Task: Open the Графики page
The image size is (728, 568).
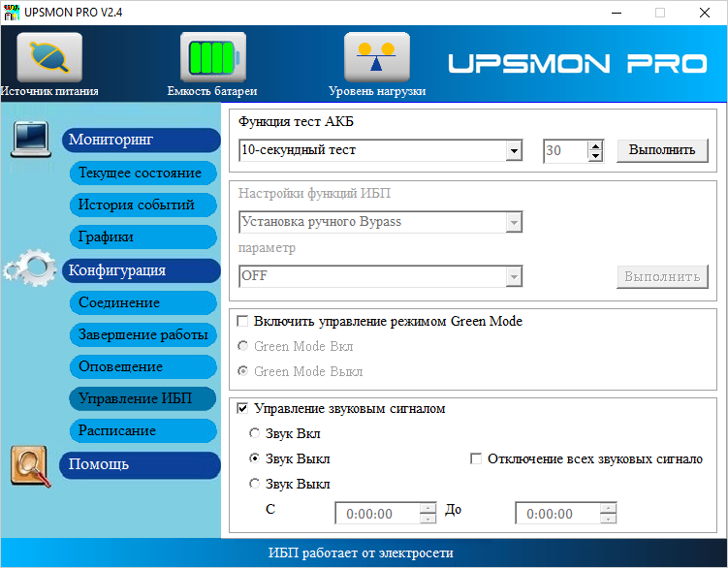Action: [143, 237]
